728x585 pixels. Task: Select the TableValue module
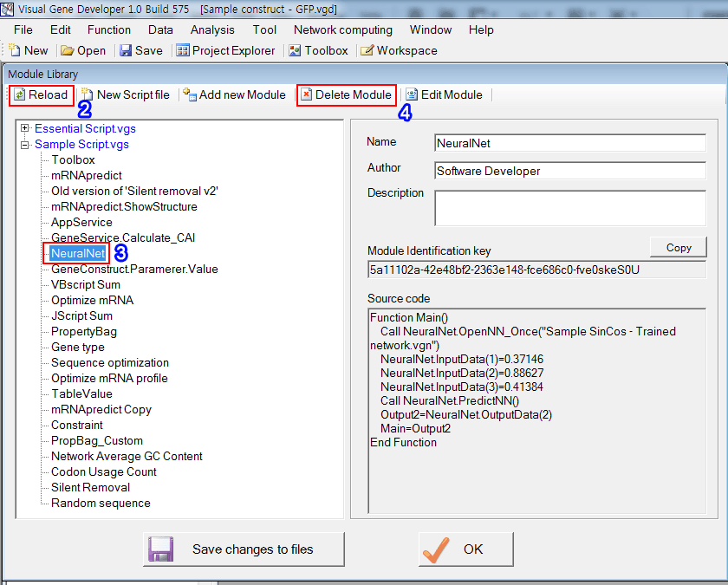(x=81, y=393)
